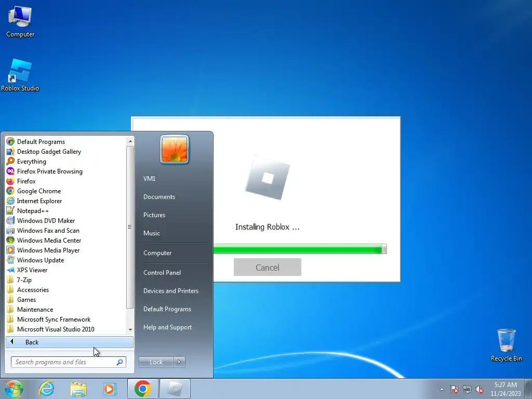This screenshot has width=532, height=399.
Task: Open the network tray icon
Action: click(x=467, y=389)
